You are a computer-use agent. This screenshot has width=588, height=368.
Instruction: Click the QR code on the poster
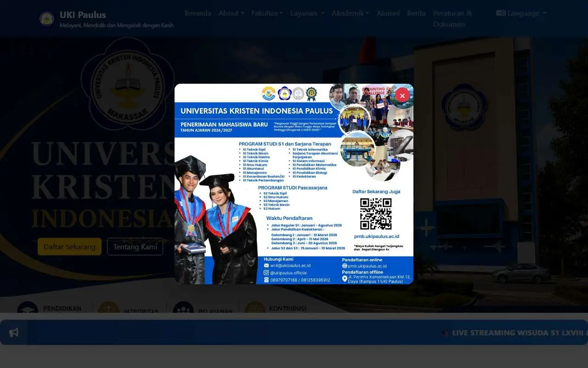click(x=376, y=213)
